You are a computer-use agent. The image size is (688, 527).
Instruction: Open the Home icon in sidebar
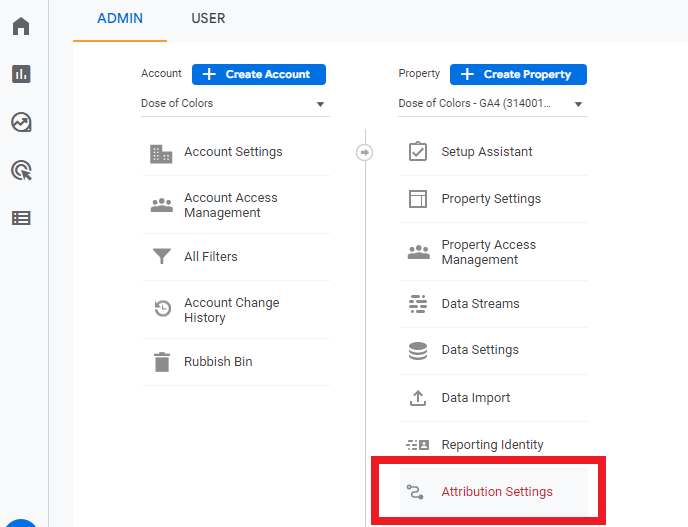tap(21, 26)
